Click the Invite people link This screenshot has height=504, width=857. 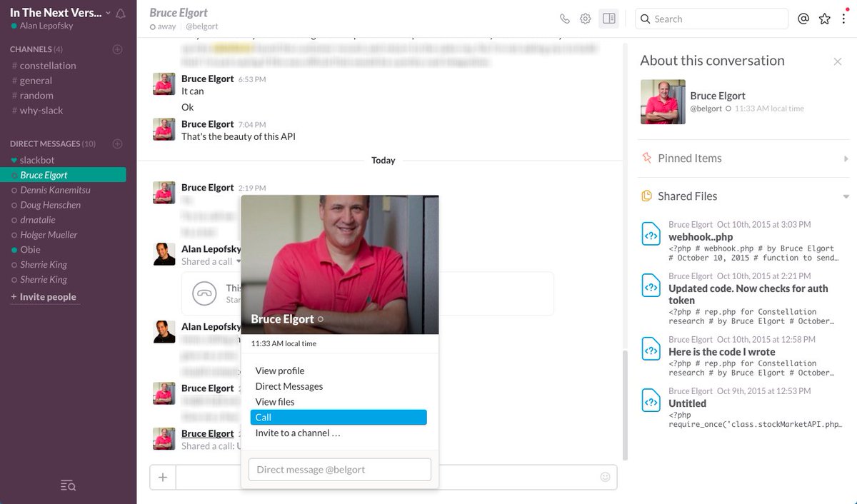tap(44, 297)
